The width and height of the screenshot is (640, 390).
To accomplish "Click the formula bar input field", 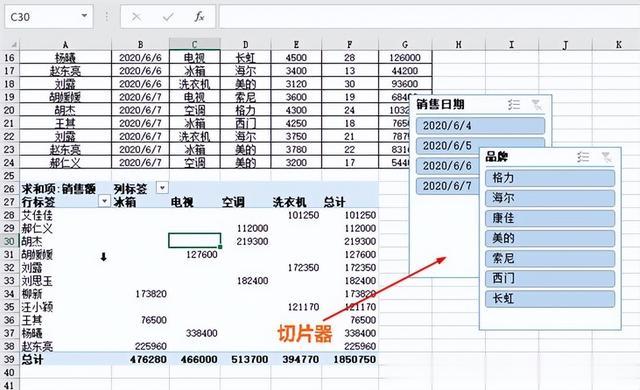I will click(429, 17).
